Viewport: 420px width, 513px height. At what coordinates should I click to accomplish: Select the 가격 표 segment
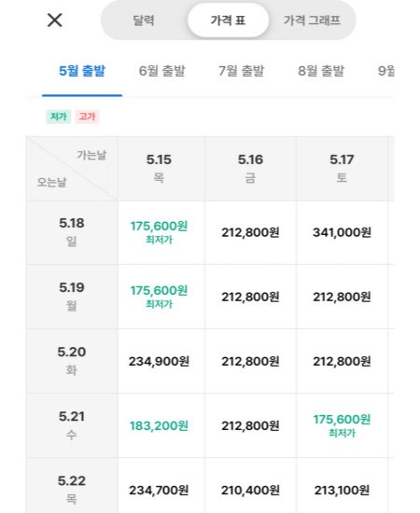coord(228,21)
